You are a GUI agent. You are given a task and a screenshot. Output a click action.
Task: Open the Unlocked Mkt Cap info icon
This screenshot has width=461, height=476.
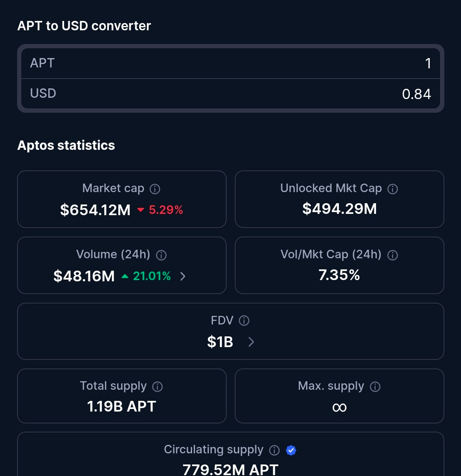click(x=393, y=189)
